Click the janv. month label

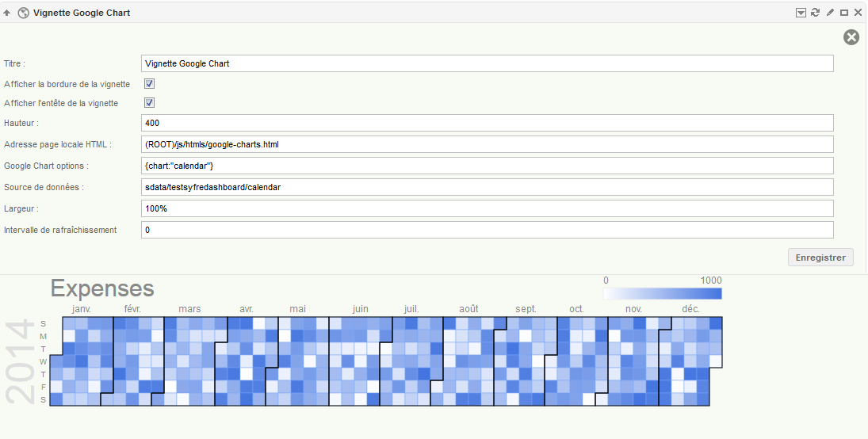point(82,309)
